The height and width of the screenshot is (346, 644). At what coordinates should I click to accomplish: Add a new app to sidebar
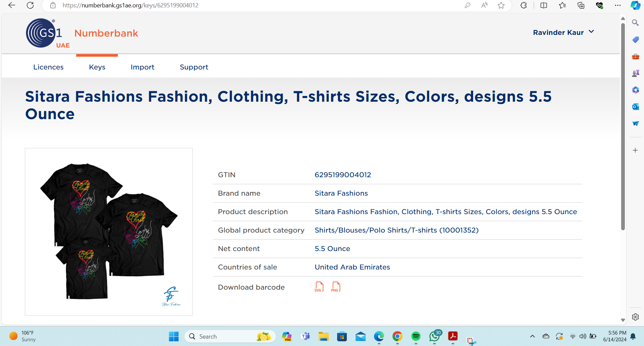coord(635,150)
